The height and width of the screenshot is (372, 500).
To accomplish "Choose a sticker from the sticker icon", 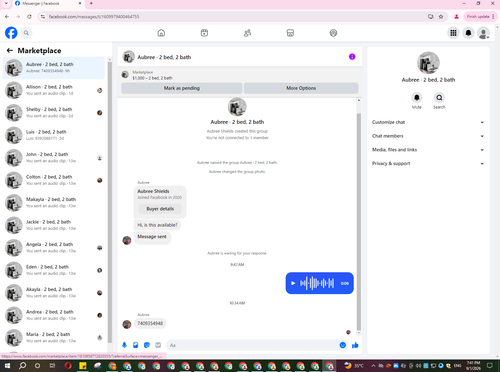I will [147, 345].
